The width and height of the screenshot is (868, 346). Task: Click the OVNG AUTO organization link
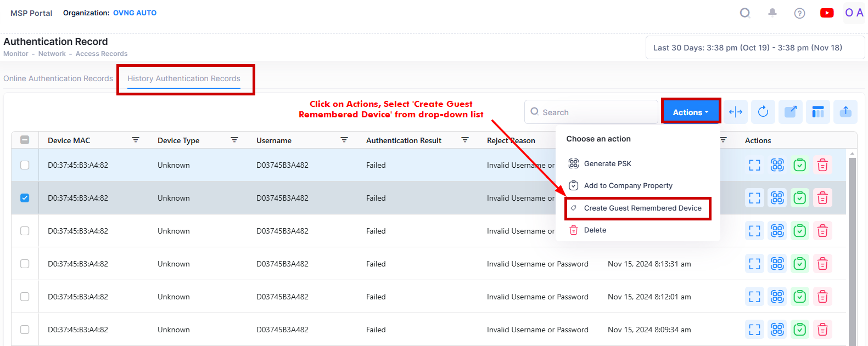[x=135, y=13]
